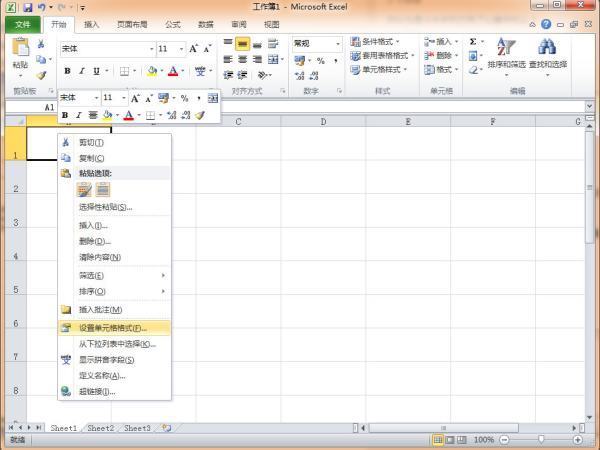Choose Format Cells (设置单元格格式) from context menu
Image resolution: width=600 pixels, height=450 pixels.
[113, 327]
